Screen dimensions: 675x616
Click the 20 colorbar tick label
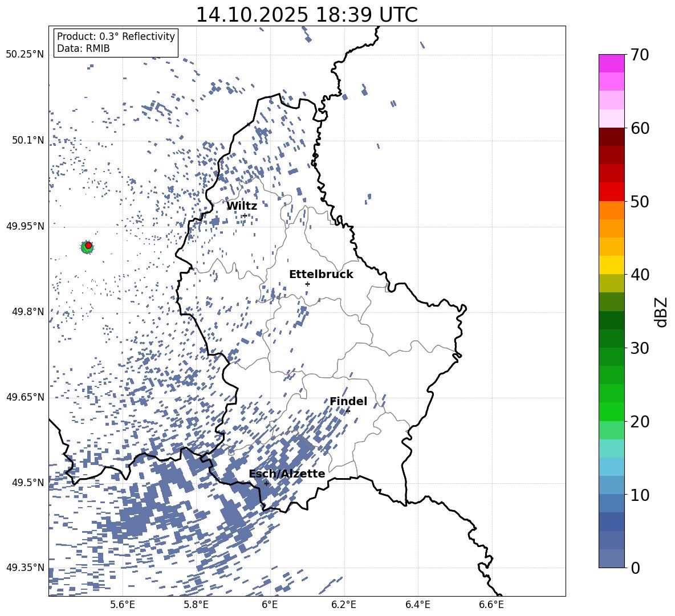tap(640, 421)
